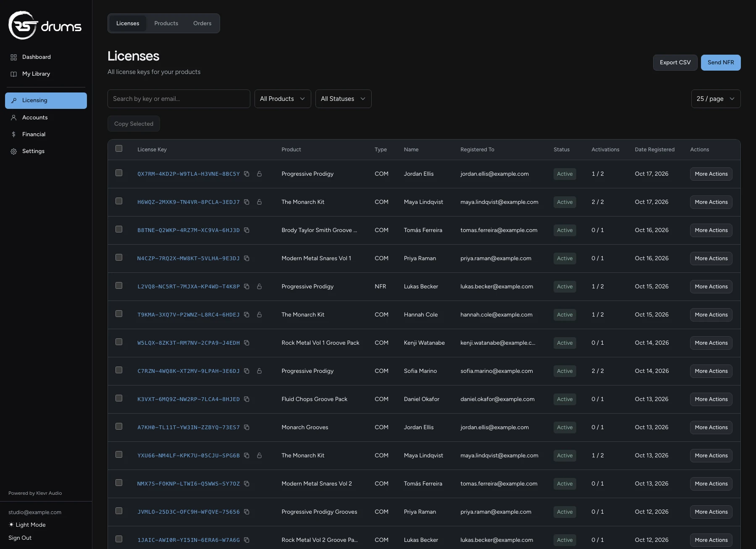Open More Actions for Jordan Ellis Progressive Prodigy
The image size is (756, 549).
[x=711, y=174]
